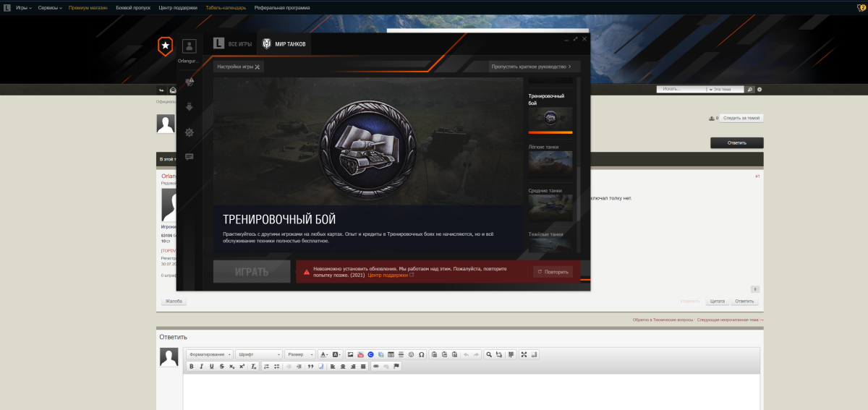Click the forum search input field
Image resolution: width=868 pixels, height=410 pixels.
[x=681, y=89]
